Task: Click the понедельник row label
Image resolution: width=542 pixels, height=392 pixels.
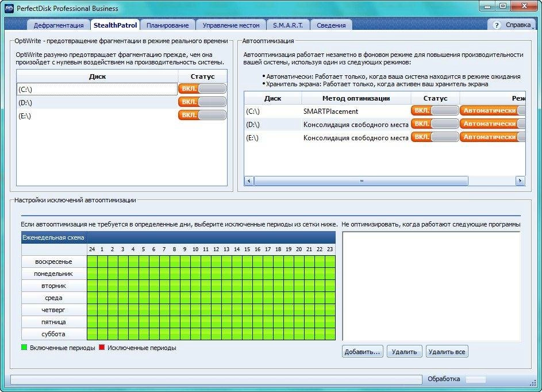Action: point(53,274)
